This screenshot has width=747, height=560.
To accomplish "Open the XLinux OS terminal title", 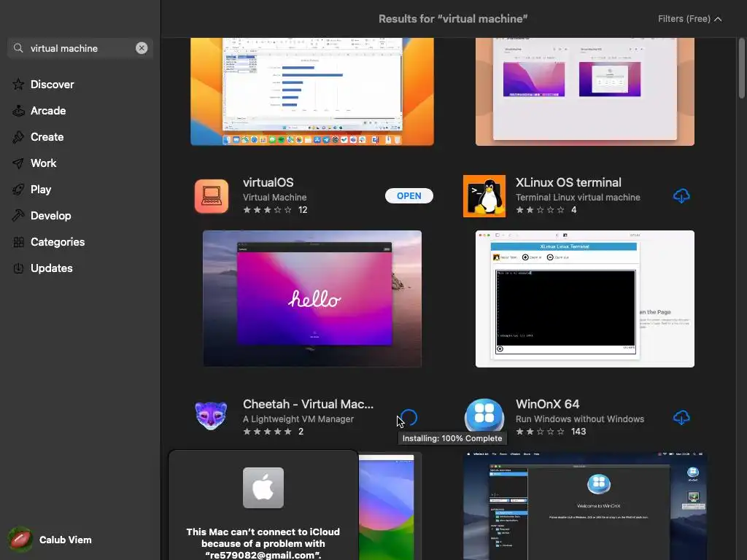I will coord(568,182).
